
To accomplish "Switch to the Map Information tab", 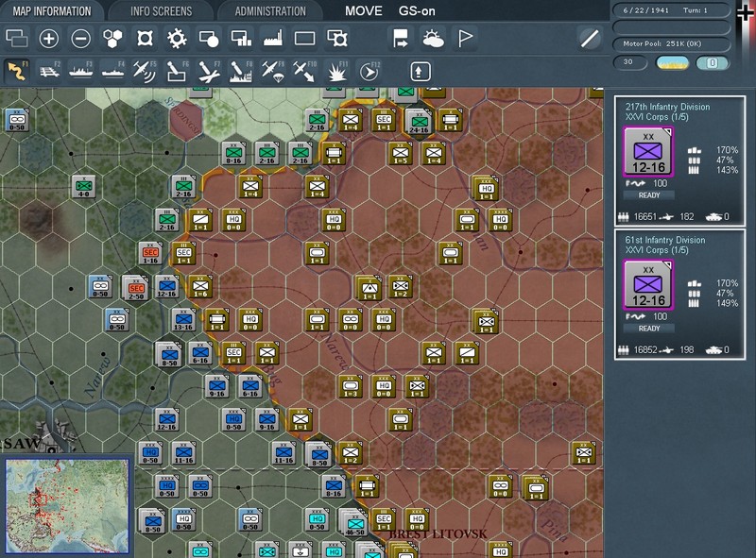I will click(x=52, y=11).
